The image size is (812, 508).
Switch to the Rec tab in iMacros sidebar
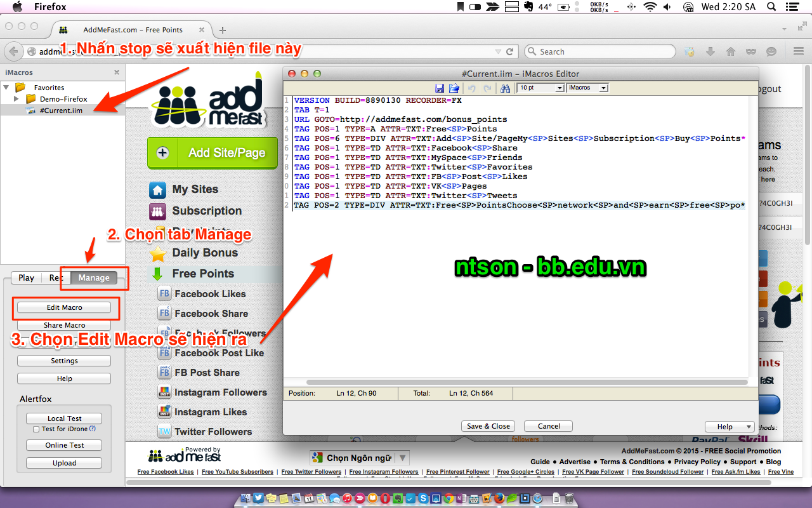pos(56,277)
